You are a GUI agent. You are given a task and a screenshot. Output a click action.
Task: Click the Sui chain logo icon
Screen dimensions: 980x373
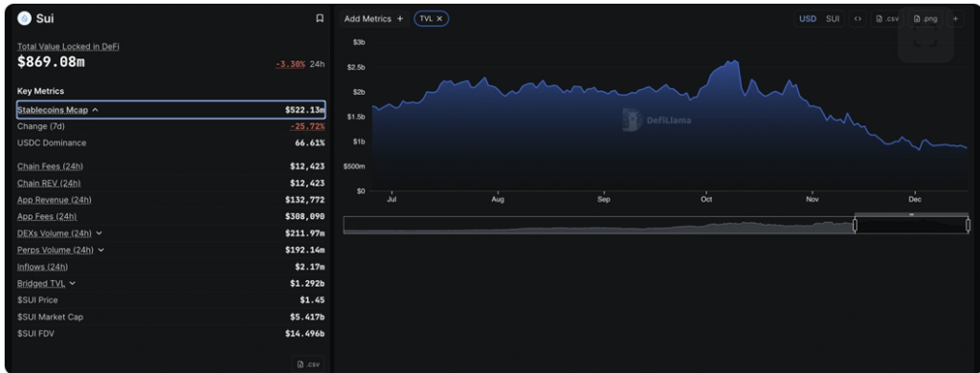pos(24,19)
